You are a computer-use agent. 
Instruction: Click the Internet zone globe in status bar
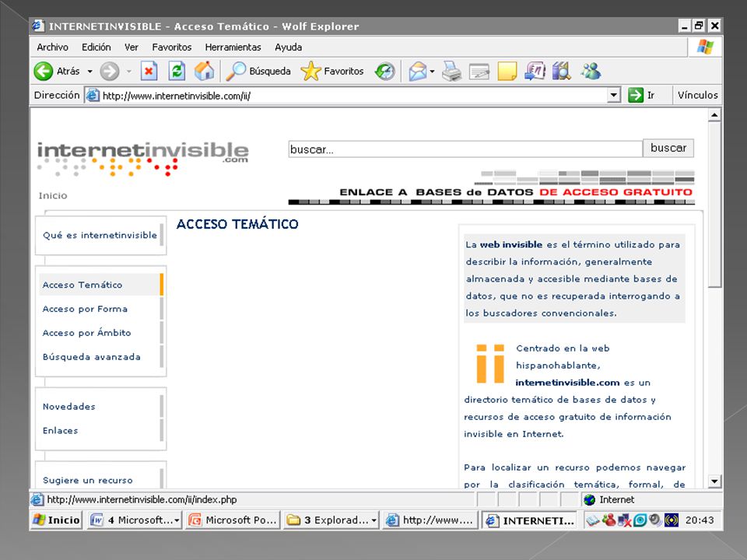589,499
